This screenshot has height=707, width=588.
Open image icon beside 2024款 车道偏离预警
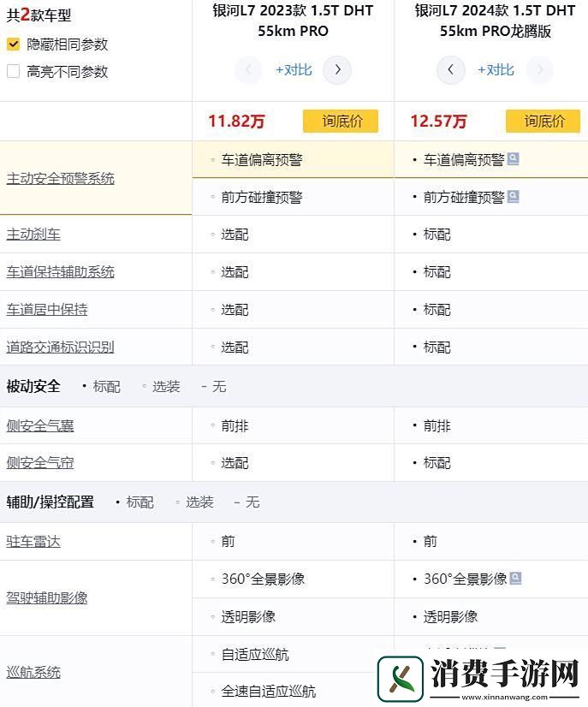pos(514,158)
